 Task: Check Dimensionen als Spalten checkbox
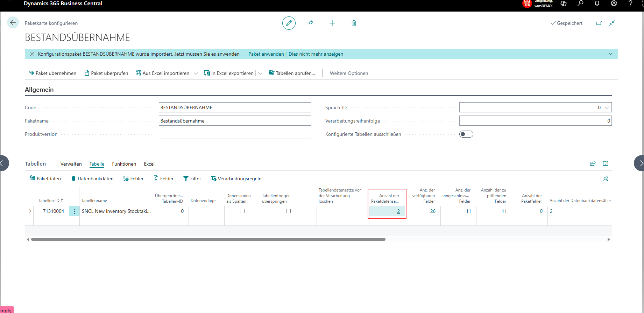(x=242, y=211)
